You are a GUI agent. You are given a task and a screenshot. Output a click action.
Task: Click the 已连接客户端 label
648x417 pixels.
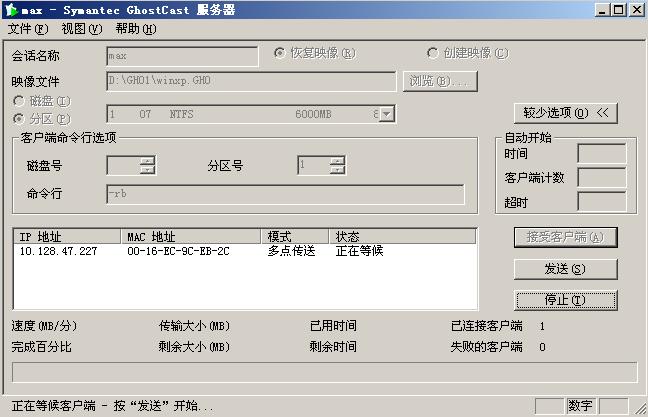[486, 326]
